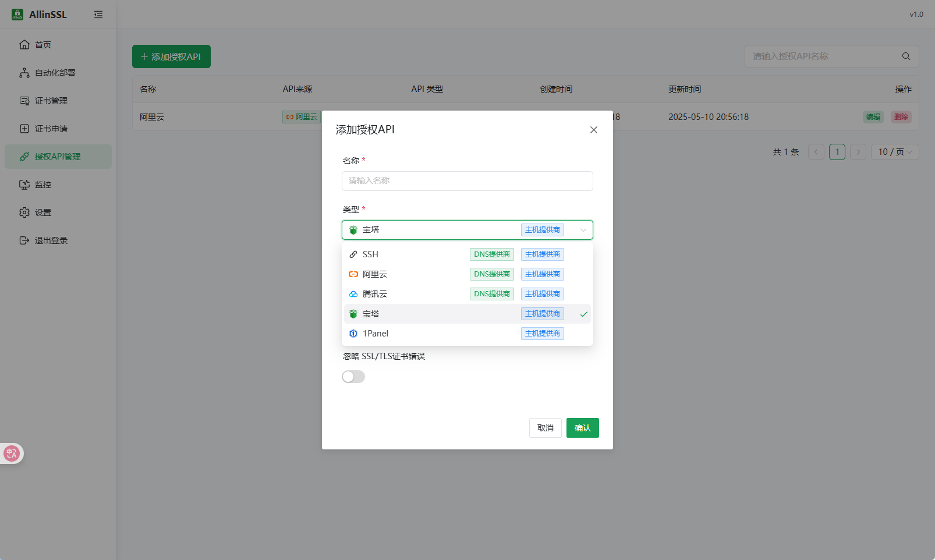The width and height of the screenshot is (935, 560).
Task: Choose the SSH option with link icon
Action: [467, 254]
